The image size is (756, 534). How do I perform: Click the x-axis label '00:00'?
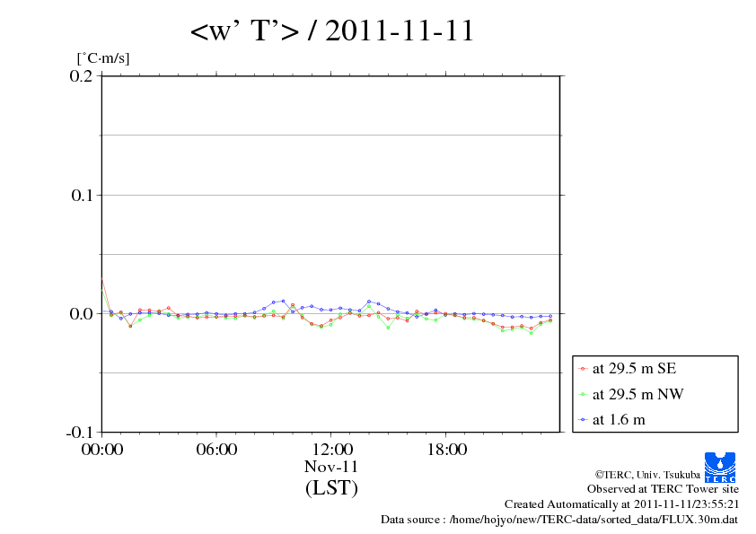102,450
